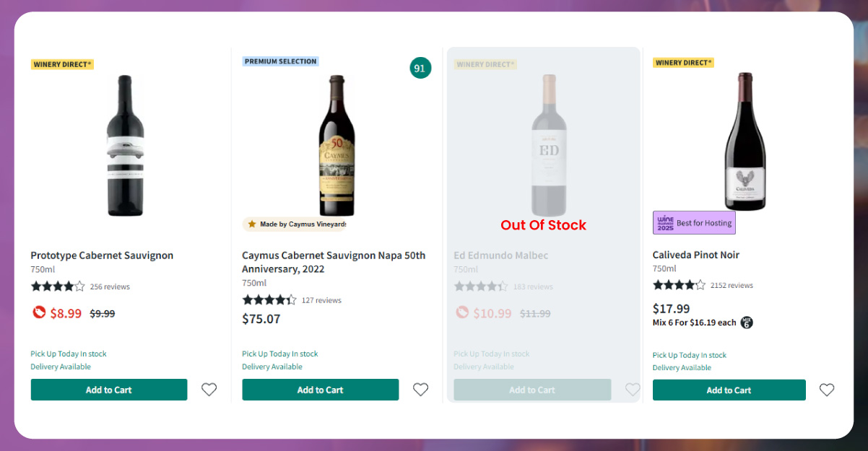Viewport: 868px width, 451px height.
Task: Click the Caymus bottle product image
Action: pyautogui.click(x=337, y=145)
